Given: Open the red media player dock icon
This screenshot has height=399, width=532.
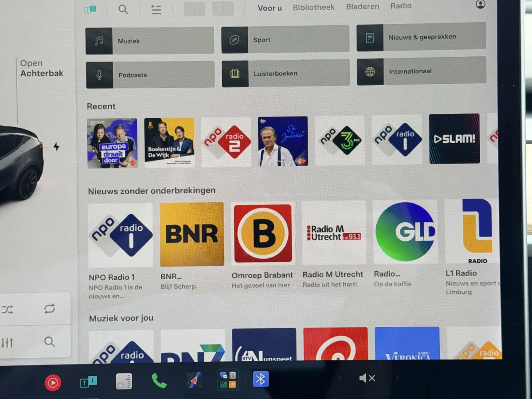Looking at the screenshot, I should point(53,383).
